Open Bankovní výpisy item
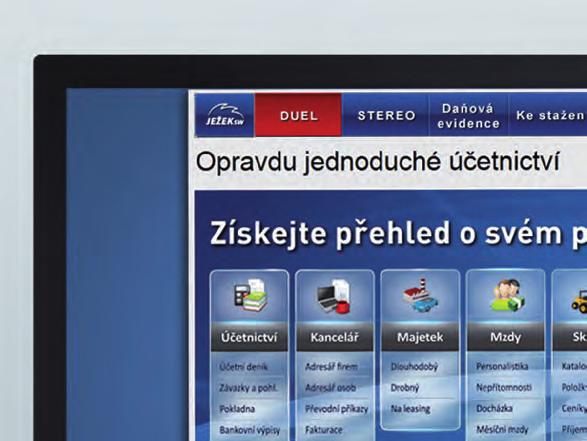 (x=250, y=430)
